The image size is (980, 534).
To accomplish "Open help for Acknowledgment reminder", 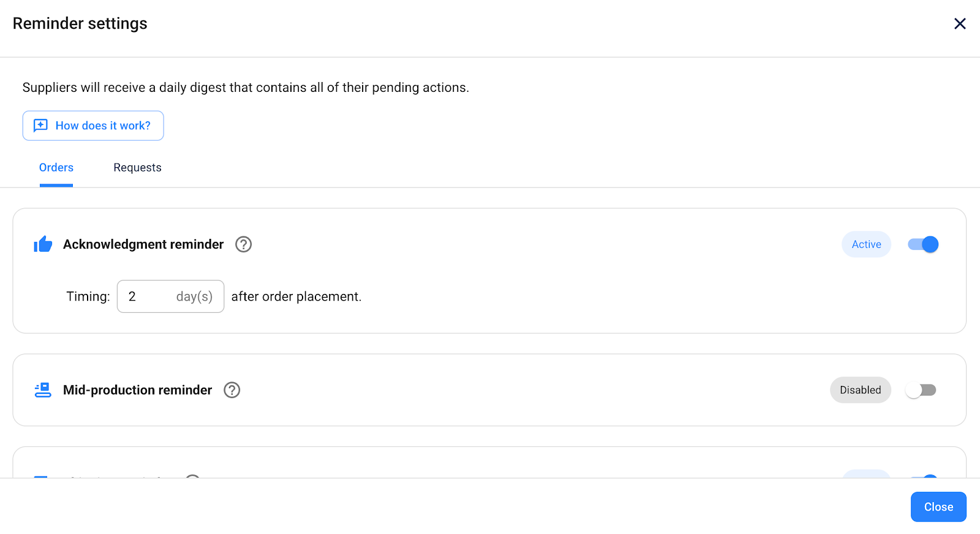I will [x=243, y=244].
